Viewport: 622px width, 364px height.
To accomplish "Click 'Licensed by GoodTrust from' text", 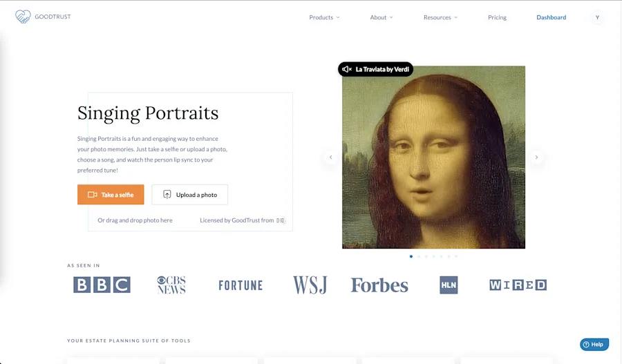I will pyautogui.click(x=237, y=220).
